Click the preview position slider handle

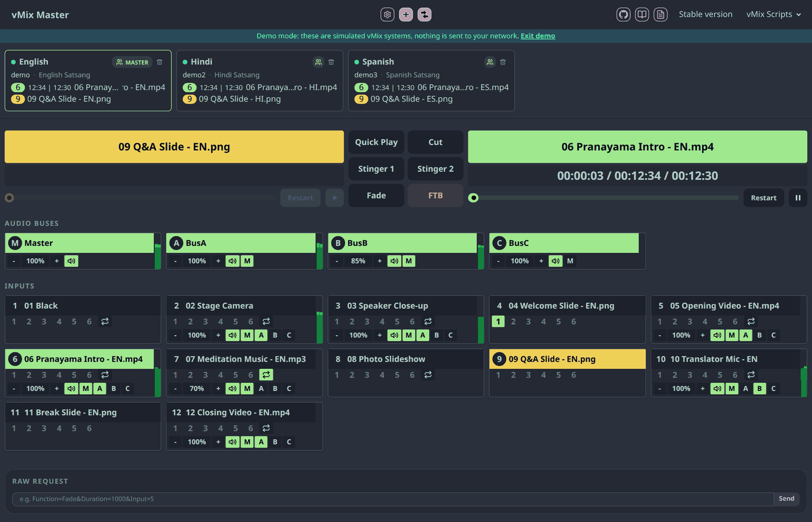point(9,198)
